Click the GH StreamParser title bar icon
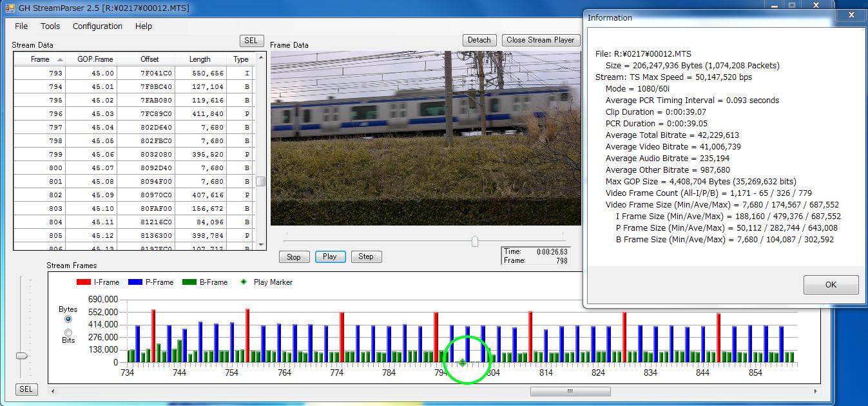 [x=10, y=8]
